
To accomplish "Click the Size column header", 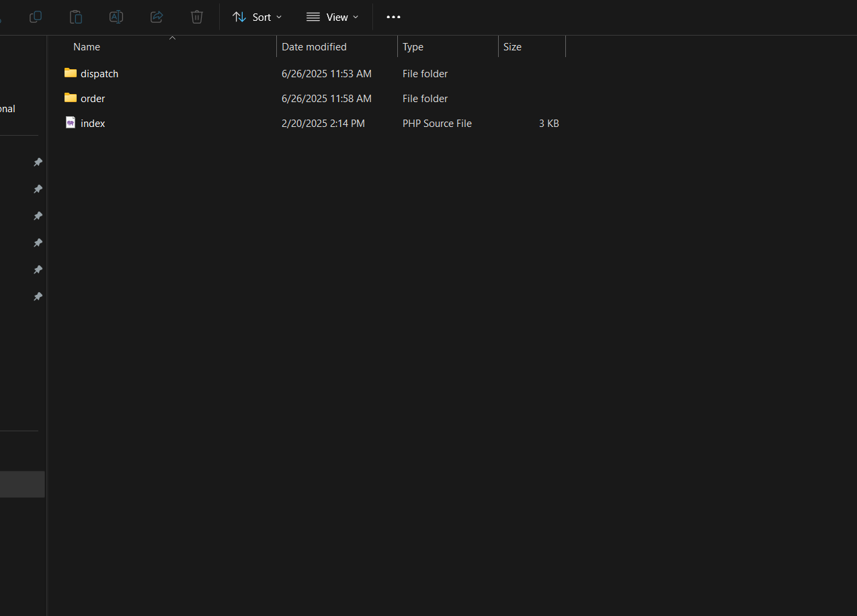I will [x=512, y=47].
